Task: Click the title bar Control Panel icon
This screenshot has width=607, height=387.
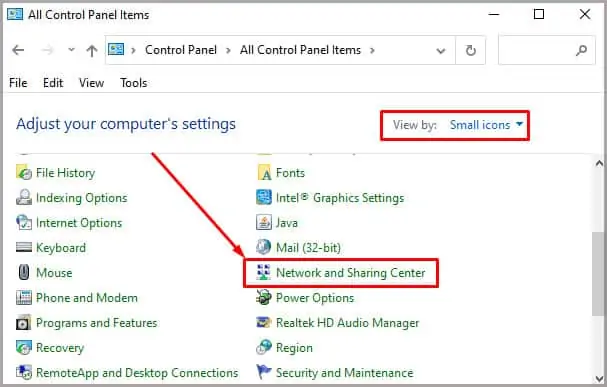Action: click(x=15, y=14)
